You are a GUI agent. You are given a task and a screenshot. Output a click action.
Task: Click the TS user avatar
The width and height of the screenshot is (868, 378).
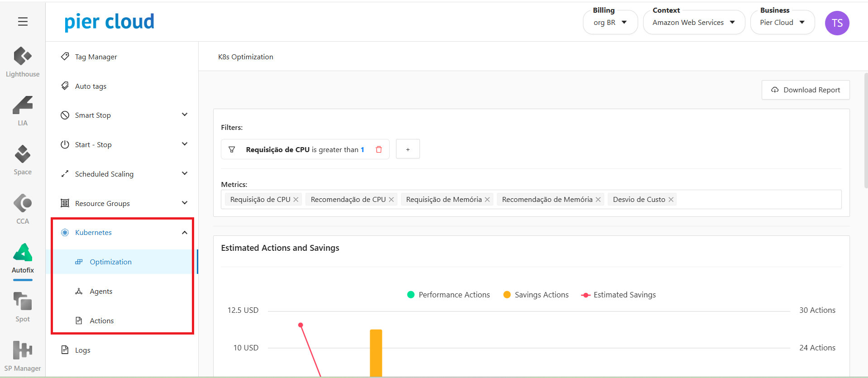tap(837, 23)
